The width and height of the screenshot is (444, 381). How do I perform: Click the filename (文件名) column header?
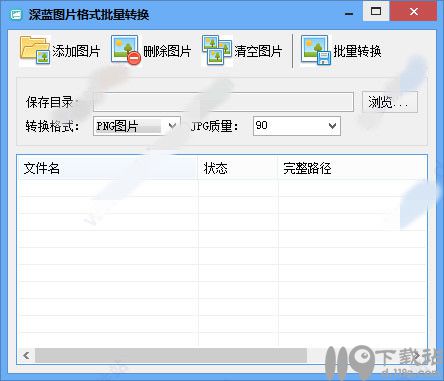[x=107, y=168]
